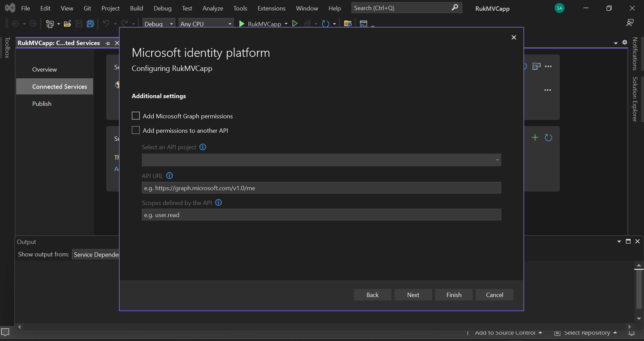
Task: Open the Any CPU platform dropdown
Action: [x=206, y=24]
